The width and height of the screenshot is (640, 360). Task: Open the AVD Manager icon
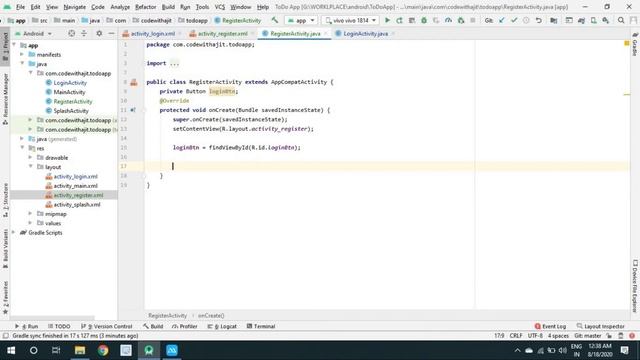(x=593, y=20)
